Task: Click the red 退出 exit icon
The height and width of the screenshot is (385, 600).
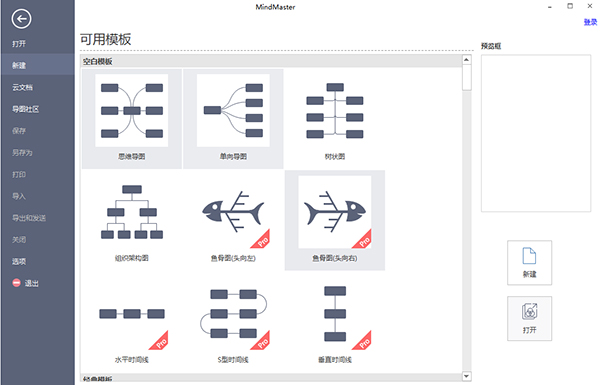Action: coord(16,283)
